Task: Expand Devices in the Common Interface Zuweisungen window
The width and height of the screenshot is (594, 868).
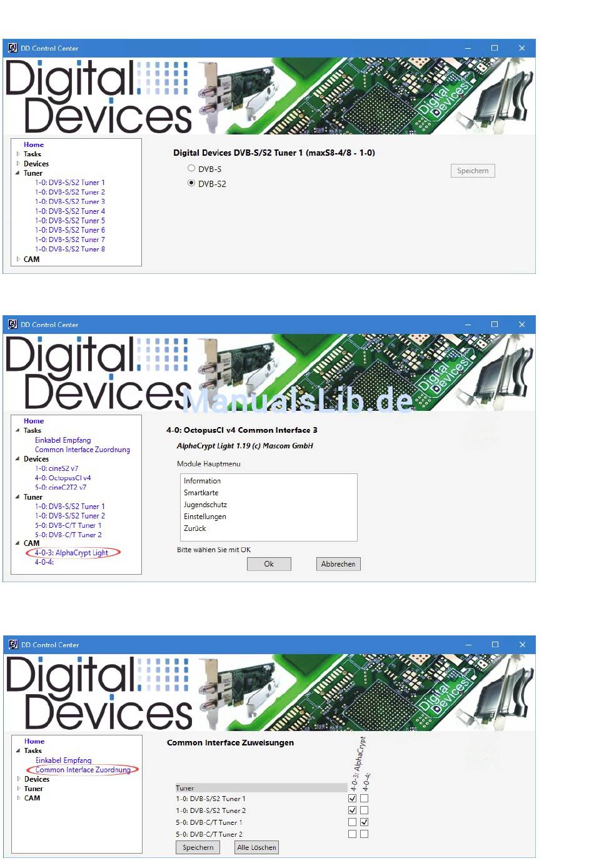Action: tap(19, 779)
